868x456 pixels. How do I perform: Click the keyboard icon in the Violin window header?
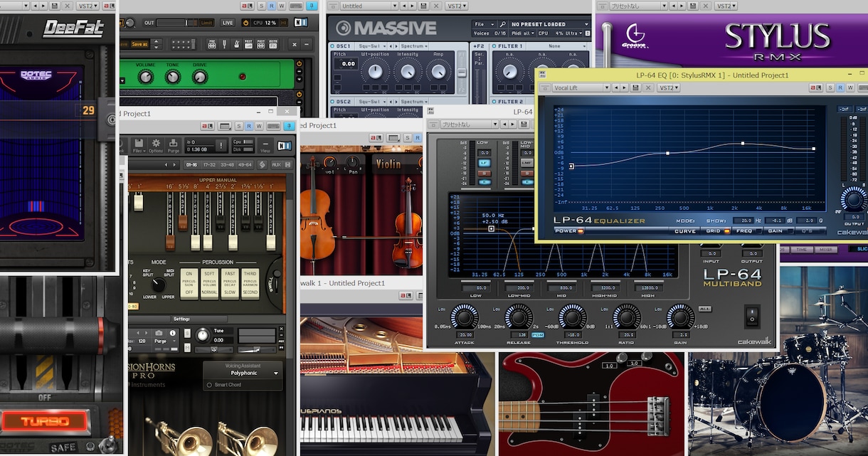pos(393,137)
